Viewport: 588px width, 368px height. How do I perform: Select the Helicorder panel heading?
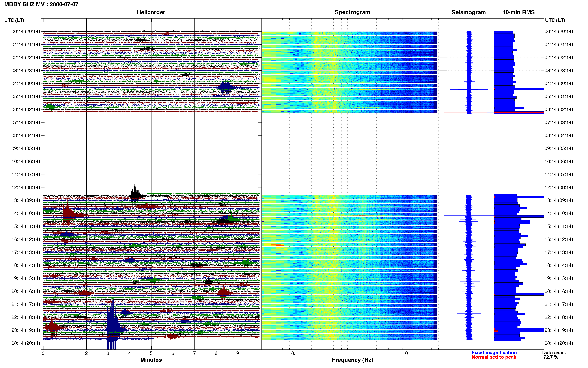[x=151, y=12]
